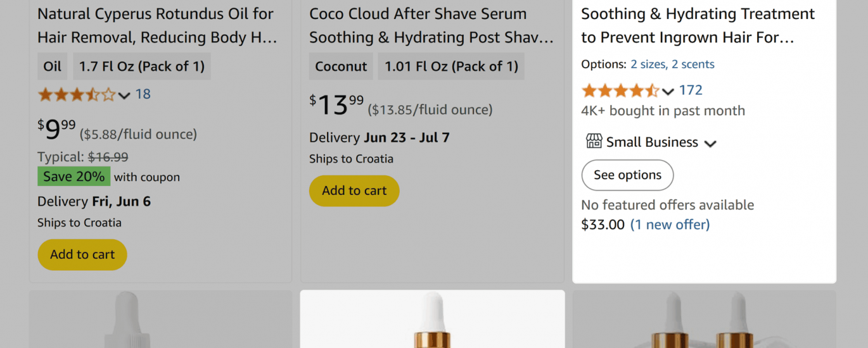Click the Small Business storefront icon
The height and width of the screenshot is (348, 868).
tap(594, 142)
